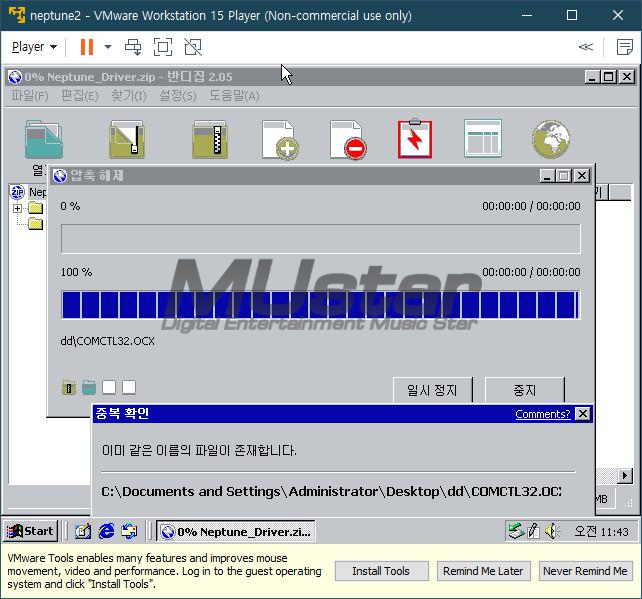642x599 pixels.
Task: Click the blue total progress bar
Action: tap(321, 305)
